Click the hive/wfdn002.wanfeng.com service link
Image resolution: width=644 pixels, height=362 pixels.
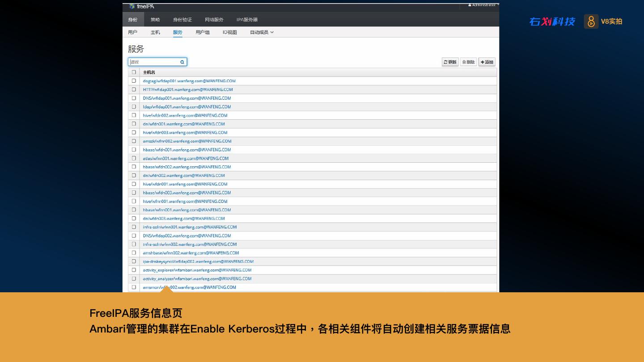[x=185, y=115]
